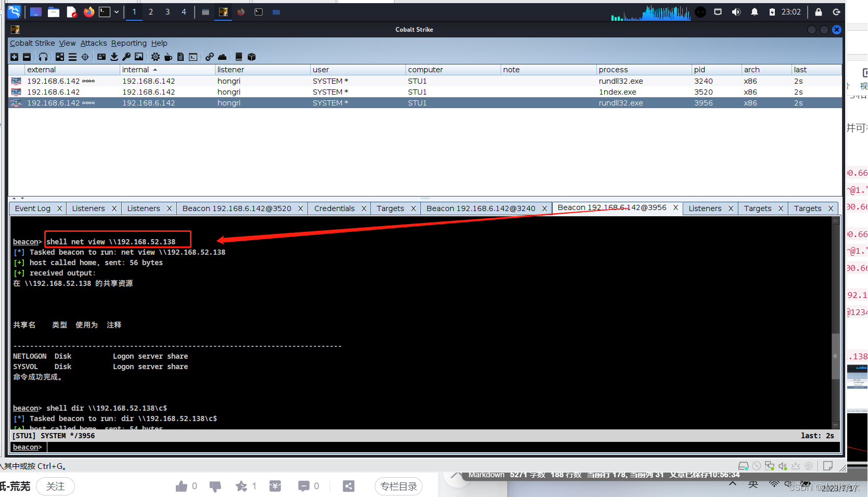This screenshot has height=497, width=868.
Task: Launch terminal emulator from the panel
Action: [x=105, y=12]
